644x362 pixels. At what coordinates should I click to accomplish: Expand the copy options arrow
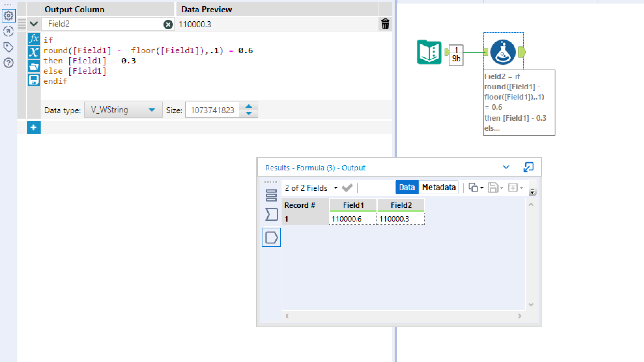(x=482, y=188)
